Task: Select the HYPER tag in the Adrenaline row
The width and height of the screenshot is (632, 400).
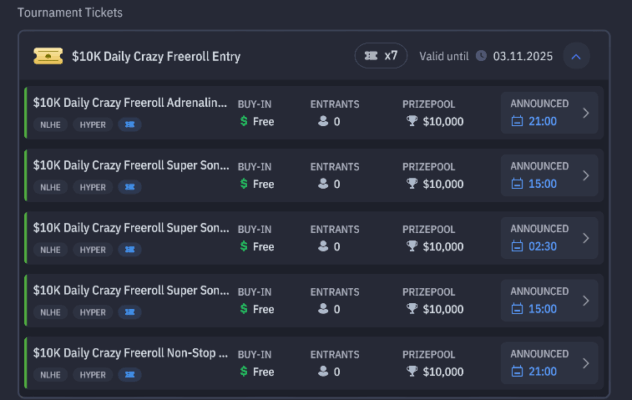Action: click(x=92, y=124)
